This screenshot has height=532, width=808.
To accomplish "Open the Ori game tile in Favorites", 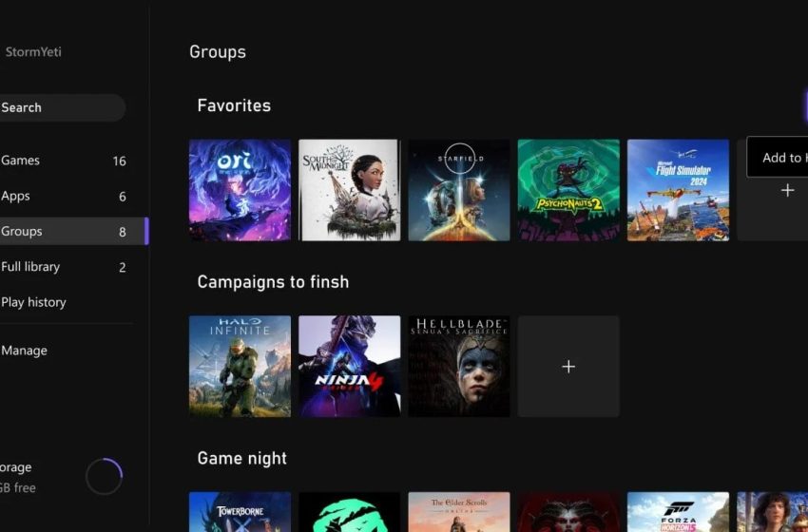I will click(x=240, y=190).
